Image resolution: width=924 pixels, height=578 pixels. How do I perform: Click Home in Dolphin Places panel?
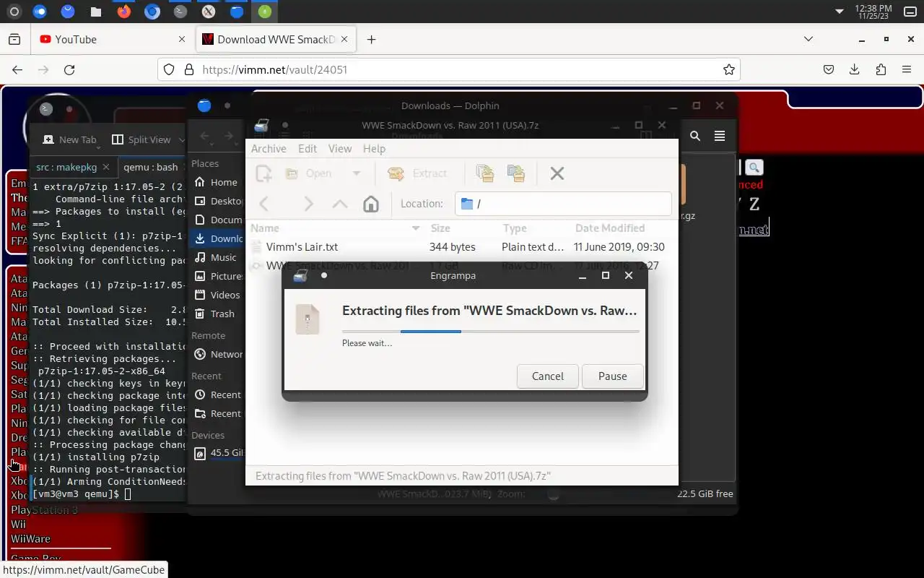pyautogui.click(x=217, y=182)
